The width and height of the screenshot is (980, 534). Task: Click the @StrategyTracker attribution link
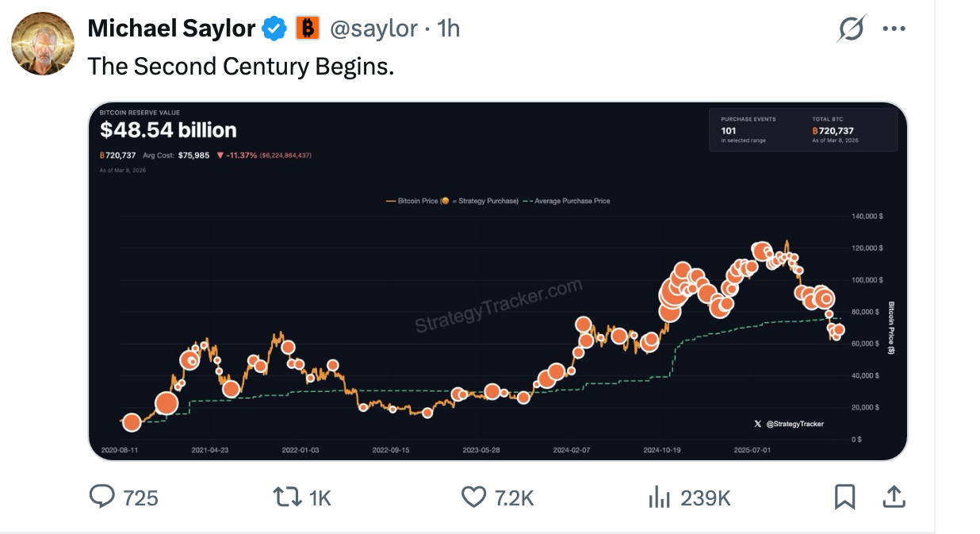tap(794, 424)
